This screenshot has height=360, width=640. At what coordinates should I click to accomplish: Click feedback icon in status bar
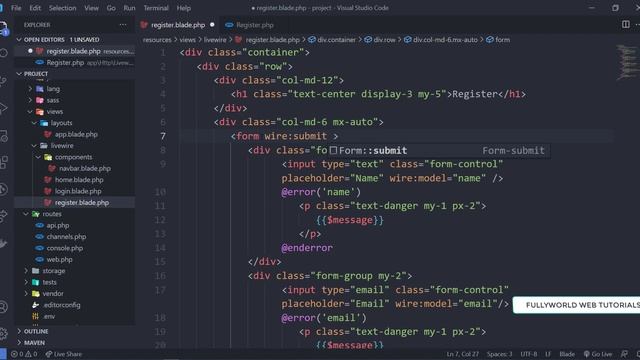(624, 354)
